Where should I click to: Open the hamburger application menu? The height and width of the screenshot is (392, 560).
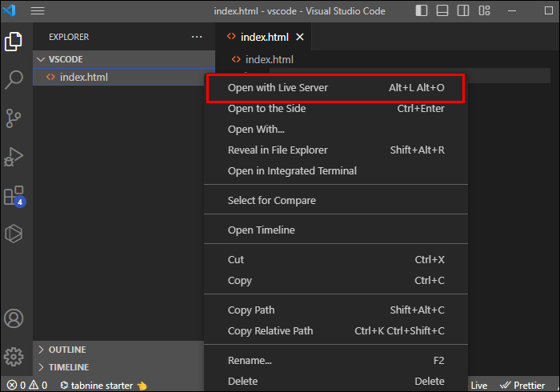tap(38, 11)
